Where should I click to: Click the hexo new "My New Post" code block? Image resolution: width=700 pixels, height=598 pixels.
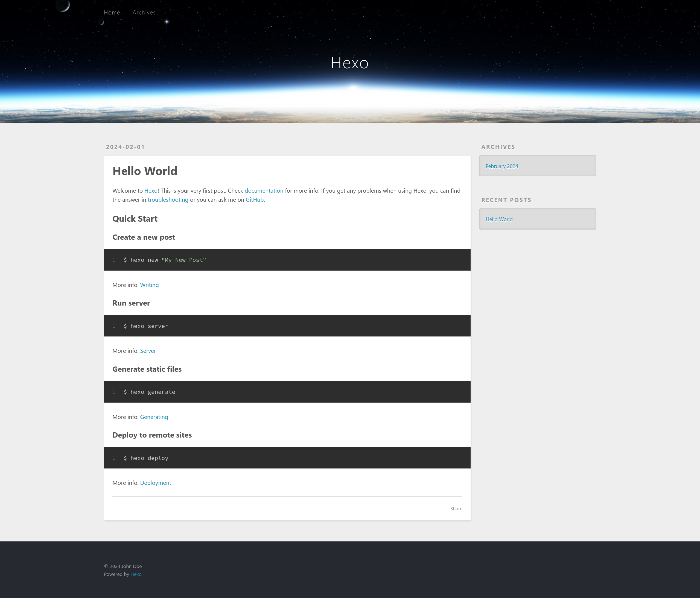pos(165,260)
